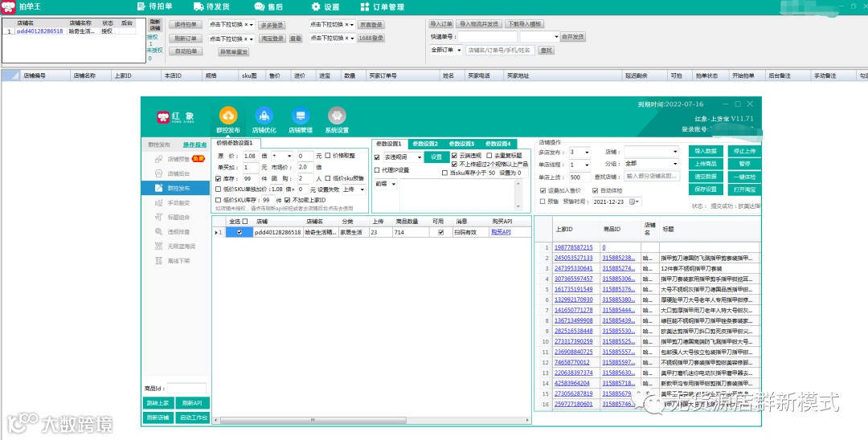
Task: Click the 商品Id input field
Action: pos(186,388)
